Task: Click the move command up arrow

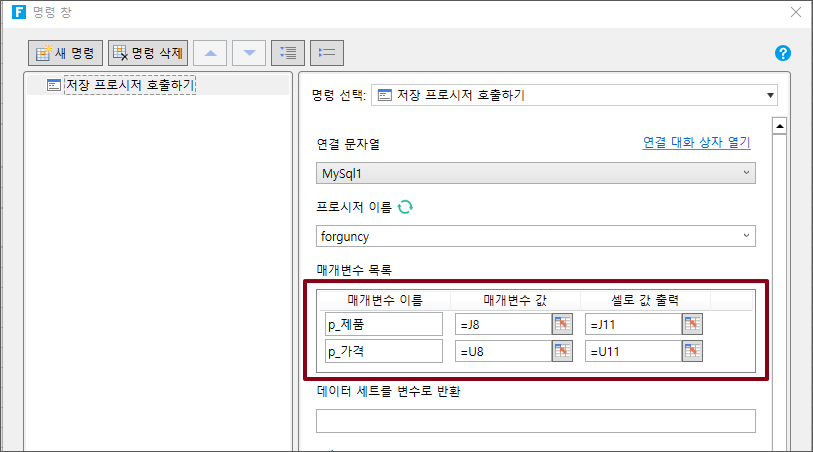Action: point(210,52)
